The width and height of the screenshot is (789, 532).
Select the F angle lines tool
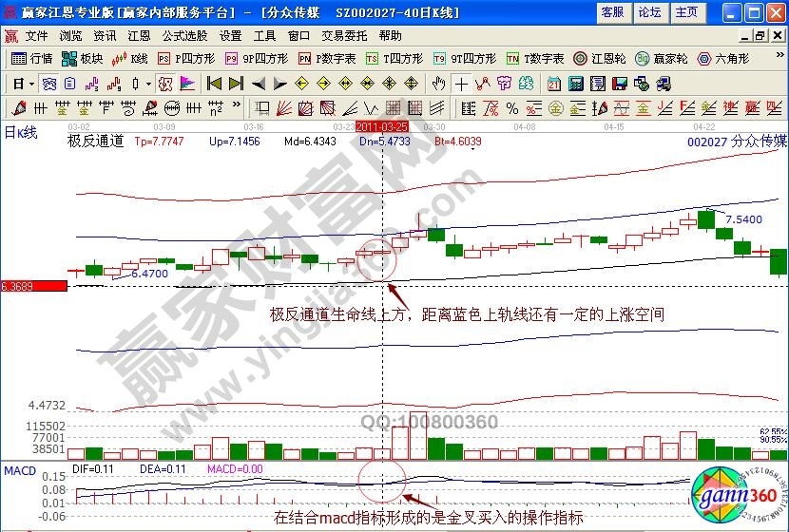coord(687,108)
